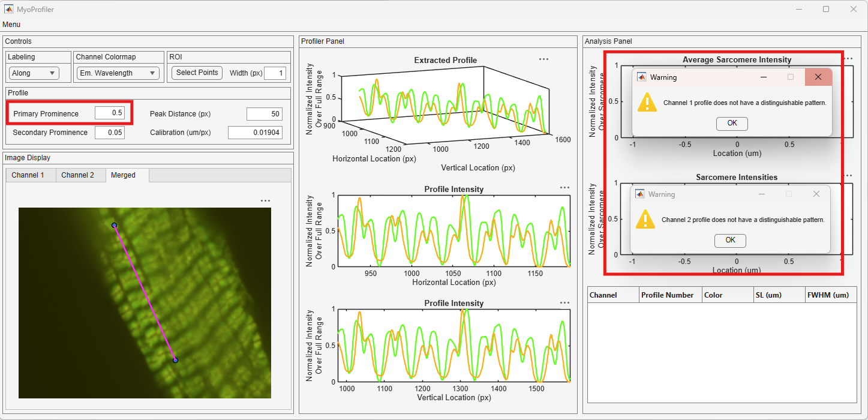
Task: Click OK on Channel 1 warning
Action: (732, 123)
